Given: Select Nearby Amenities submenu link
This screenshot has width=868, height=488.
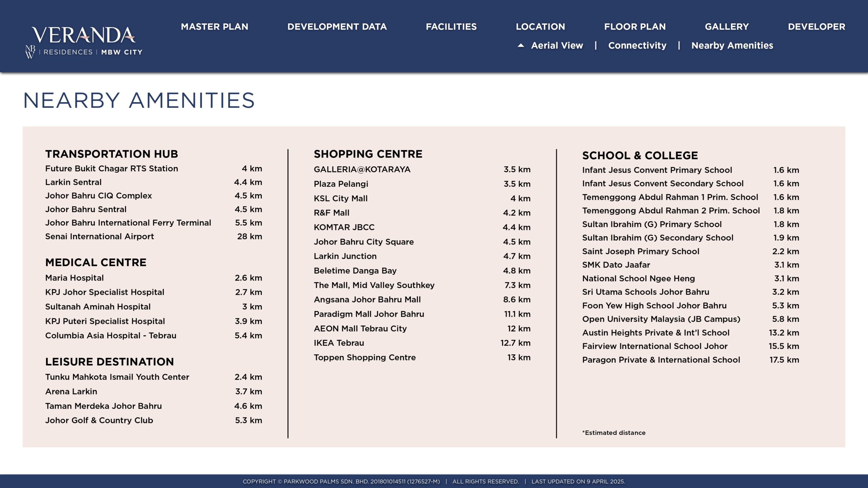Looking at the screenshot, I should tap(732, 46).
